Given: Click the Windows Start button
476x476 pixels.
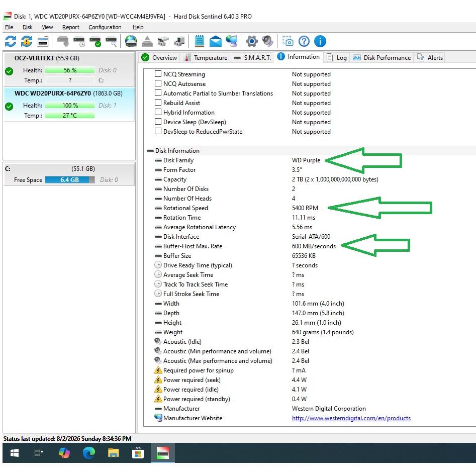Looking at the screenshot, I should 15,453.
